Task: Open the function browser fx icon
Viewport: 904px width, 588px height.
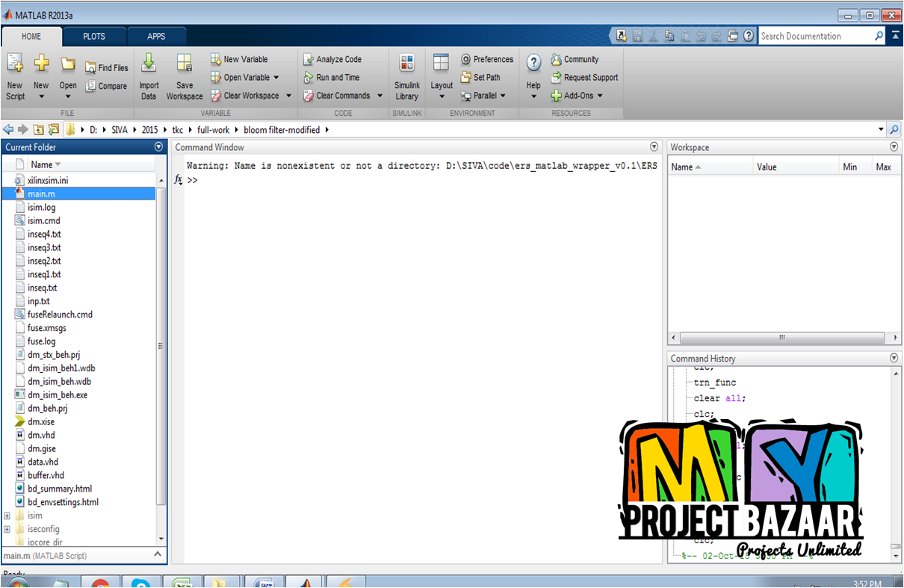Action: click(179, 180)
